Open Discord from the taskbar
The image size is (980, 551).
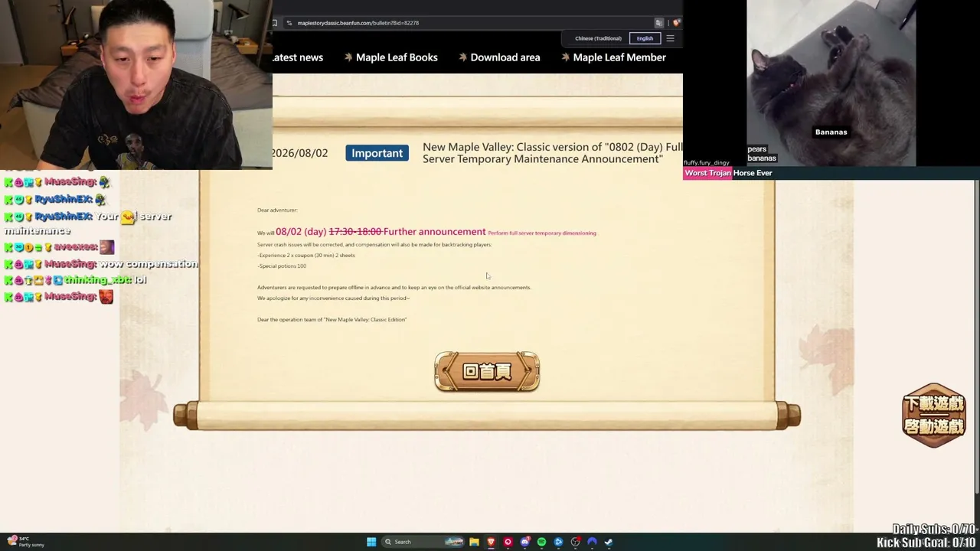(524, 542)
